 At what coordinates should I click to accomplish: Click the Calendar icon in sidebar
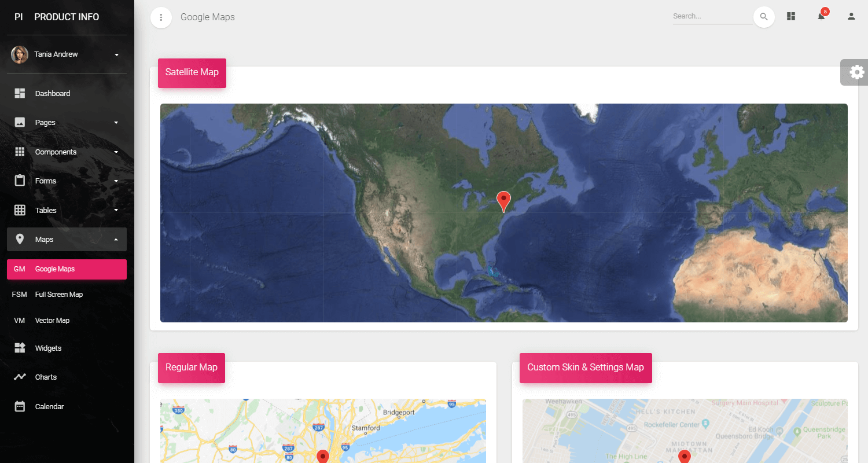(x=20, y=406)
